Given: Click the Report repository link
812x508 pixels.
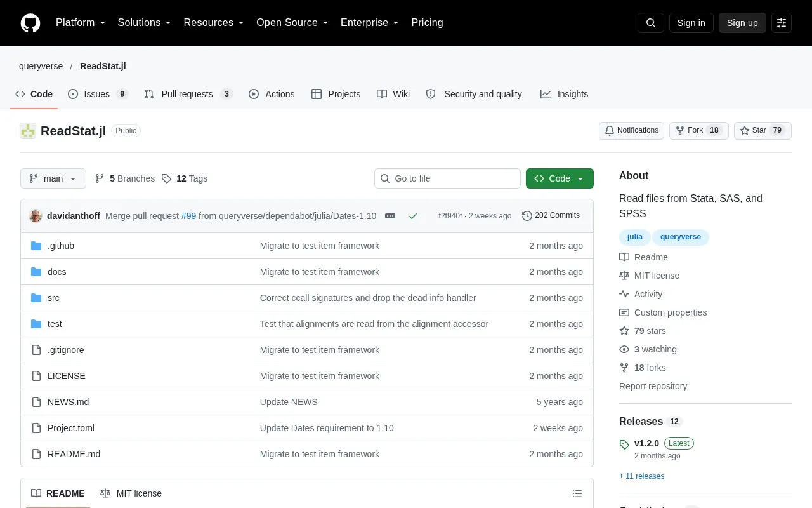Looking at the screenshot, I should [x=653, y=386].
